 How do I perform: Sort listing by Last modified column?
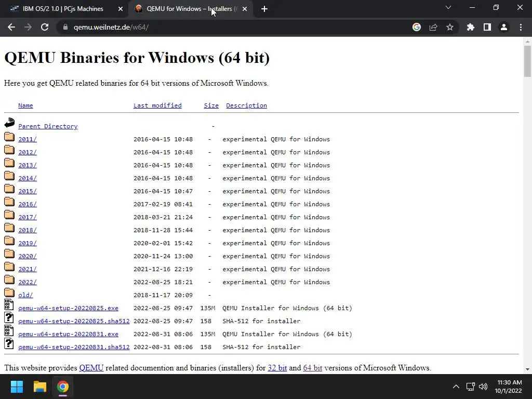(x=157, y=105)
